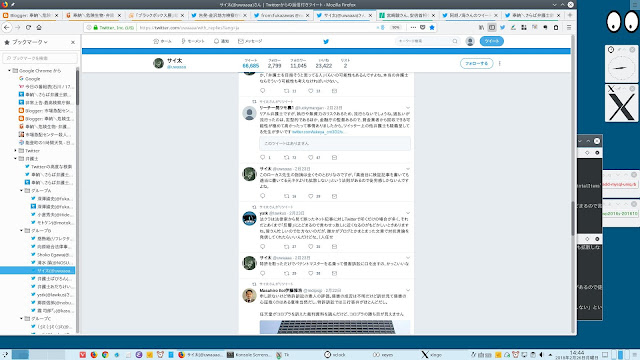Open the volume icon in system tray
640x360 pixels.
pyautogui.click(x=541, y=355)
